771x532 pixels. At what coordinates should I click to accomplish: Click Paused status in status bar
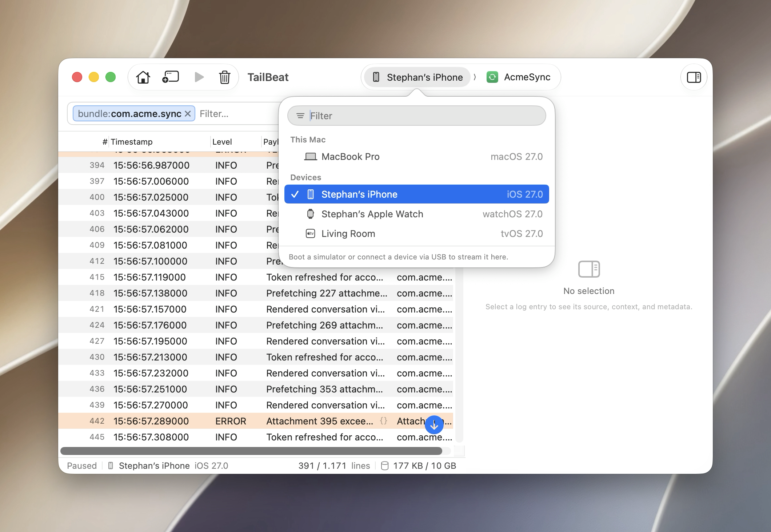pos(82,466)
